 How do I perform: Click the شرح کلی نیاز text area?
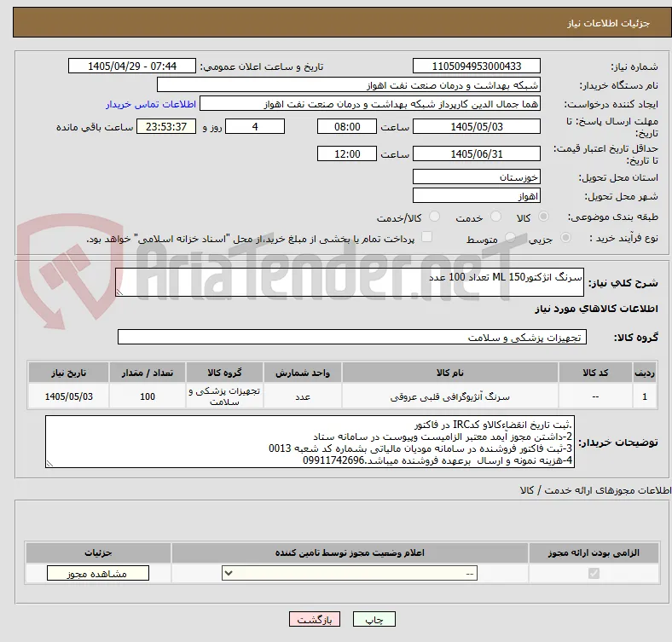click(x=350, y=282)
